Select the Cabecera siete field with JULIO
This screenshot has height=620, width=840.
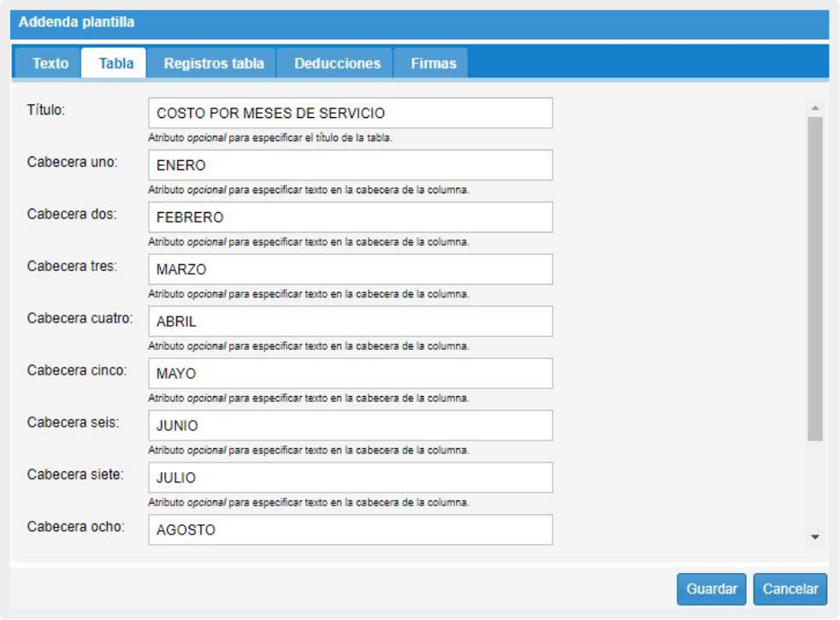pyautogui.click(x=350, y=478)
